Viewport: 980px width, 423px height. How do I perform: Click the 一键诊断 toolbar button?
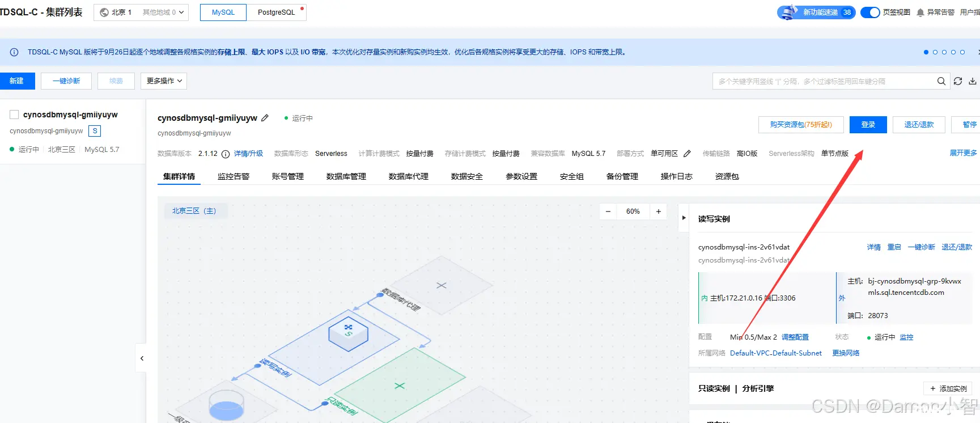pos(66,81)
